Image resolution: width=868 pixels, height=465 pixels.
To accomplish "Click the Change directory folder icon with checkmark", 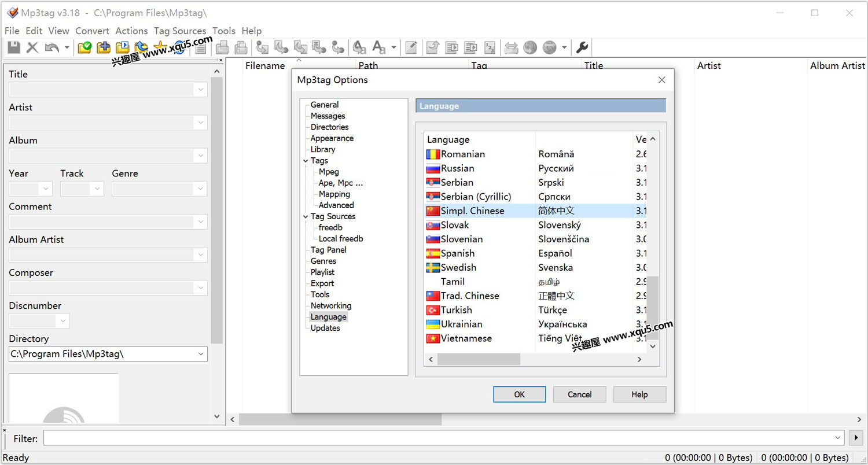I will pos(84,47).
